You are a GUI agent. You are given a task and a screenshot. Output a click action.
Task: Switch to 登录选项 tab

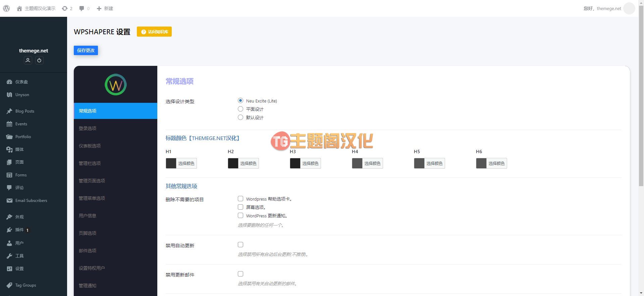[x=115, y=128]
